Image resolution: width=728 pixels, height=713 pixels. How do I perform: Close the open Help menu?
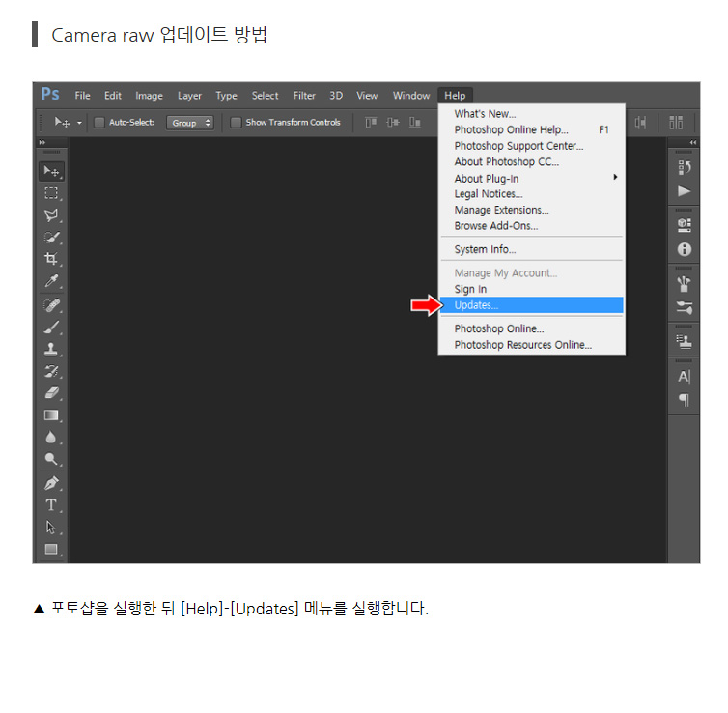(455, 96)
